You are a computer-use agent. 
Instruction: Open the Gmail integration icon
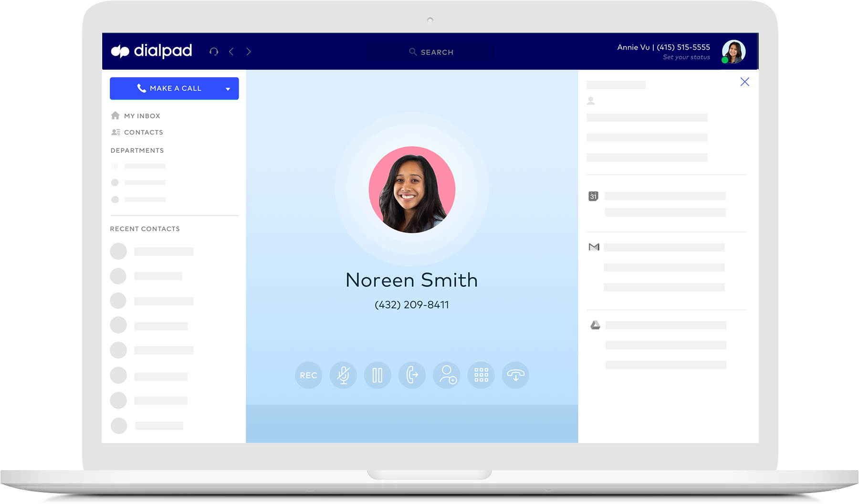pyautogui.click(x=594, y=247)
